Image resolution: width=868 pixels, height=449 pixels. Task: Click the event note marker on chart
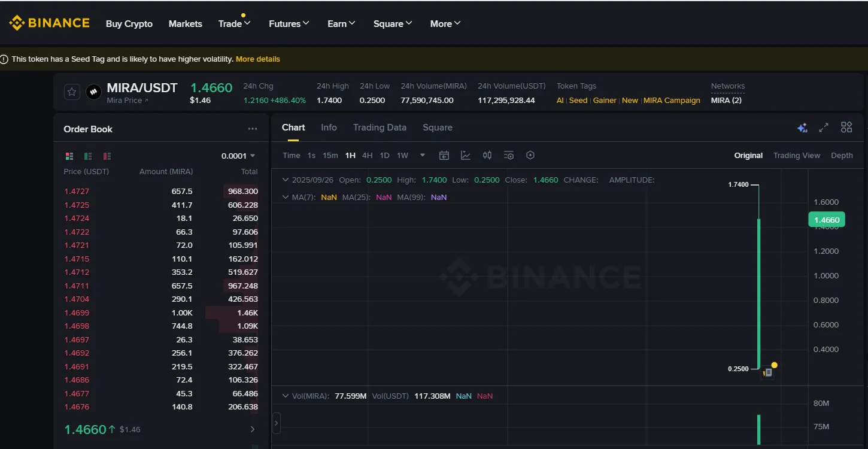click(768, 372)
